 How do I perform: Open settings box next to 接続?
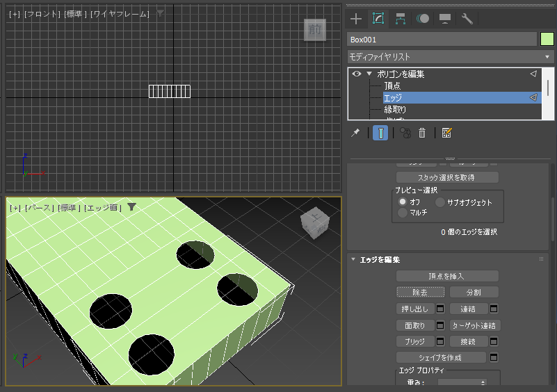[x=494, y=341]
